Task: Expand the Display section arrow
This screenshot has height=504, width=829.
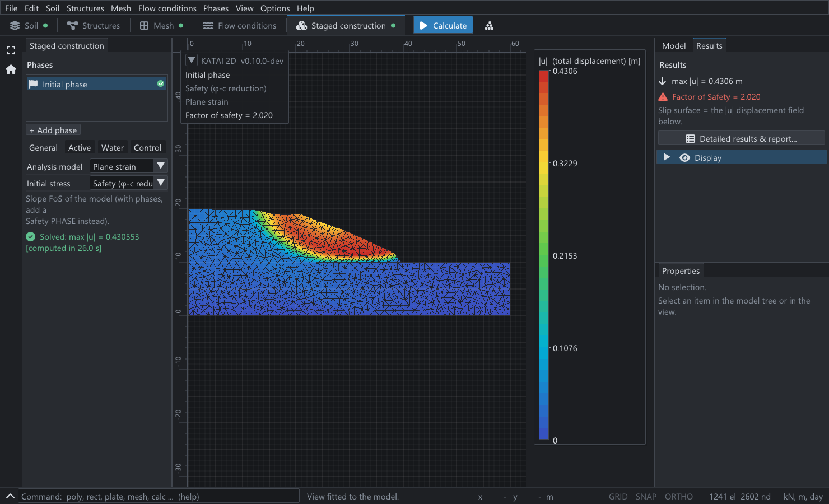Action: 667,157
